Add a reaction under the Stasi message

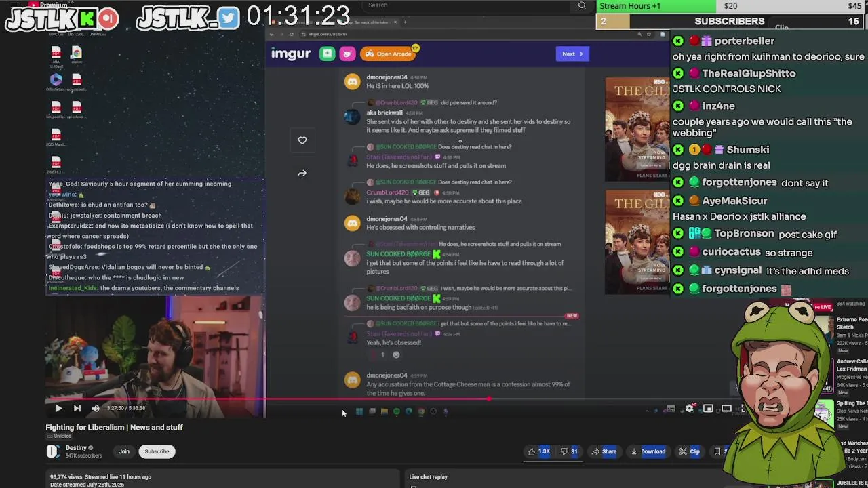[x=397, y=354]
